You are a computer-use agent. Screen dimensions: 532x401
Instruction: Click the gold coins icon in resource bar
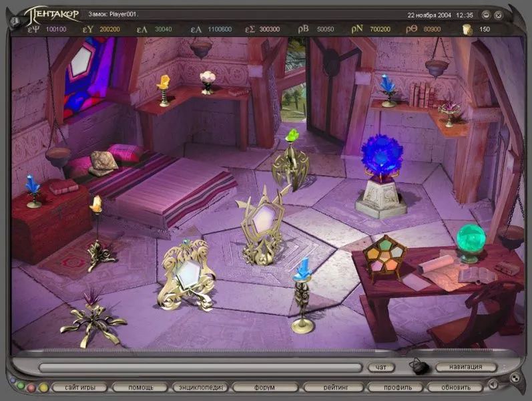[467, 29]
